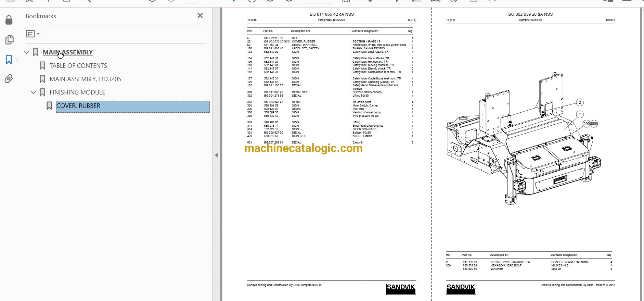Image resolution: width=644 pixels, height=301 pixels.
Task: Jump to MAIN ASSEMBLY, DD320S bookmark
Action: pyautogui.click(x=86, y=79)
